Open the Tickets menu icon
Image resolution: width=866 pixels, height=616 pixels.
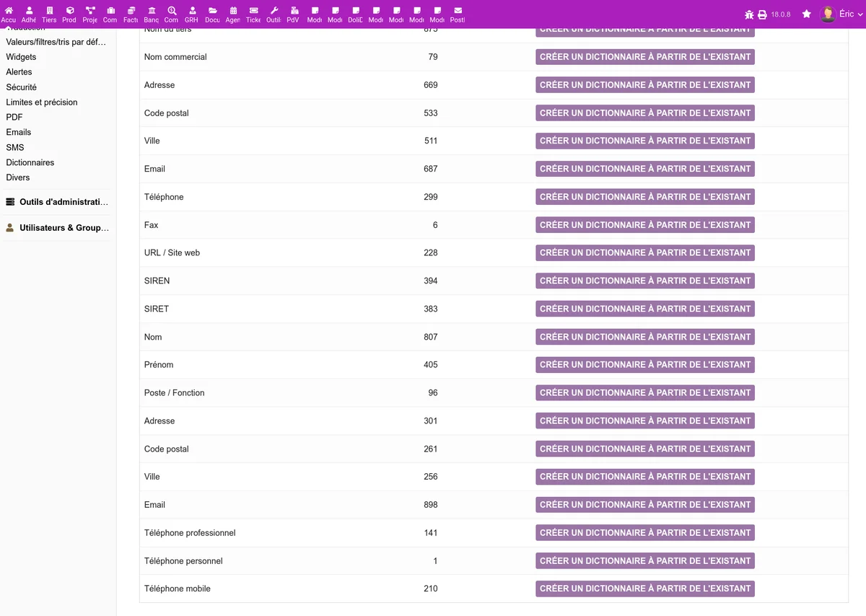[x=253, y=11]
